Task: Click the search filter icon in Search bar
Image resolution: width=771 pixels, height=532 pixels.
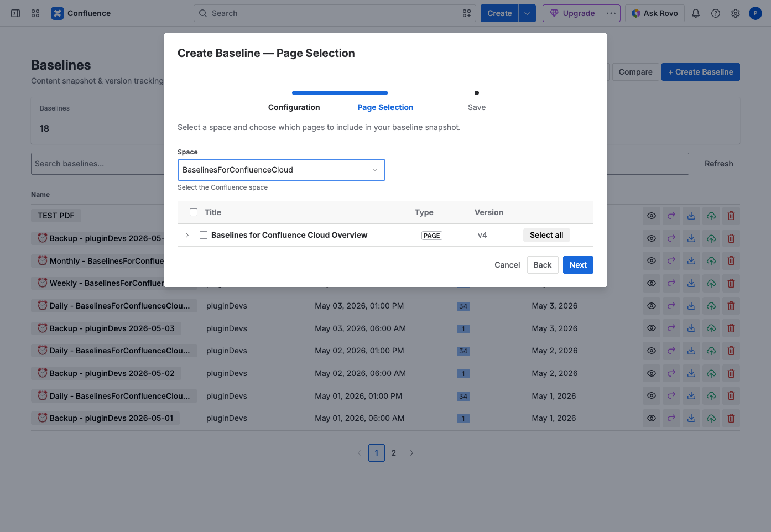Action: [467, 13]
